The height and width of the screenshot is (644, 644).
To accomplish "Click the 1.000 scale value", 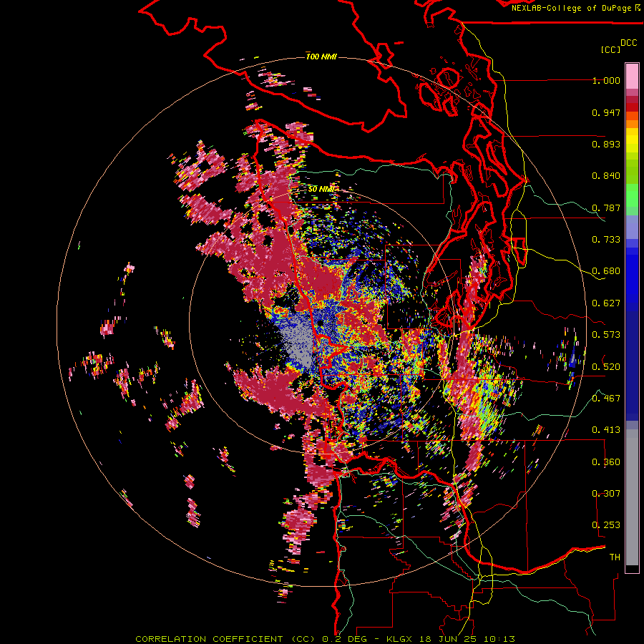I will [606, 80].
